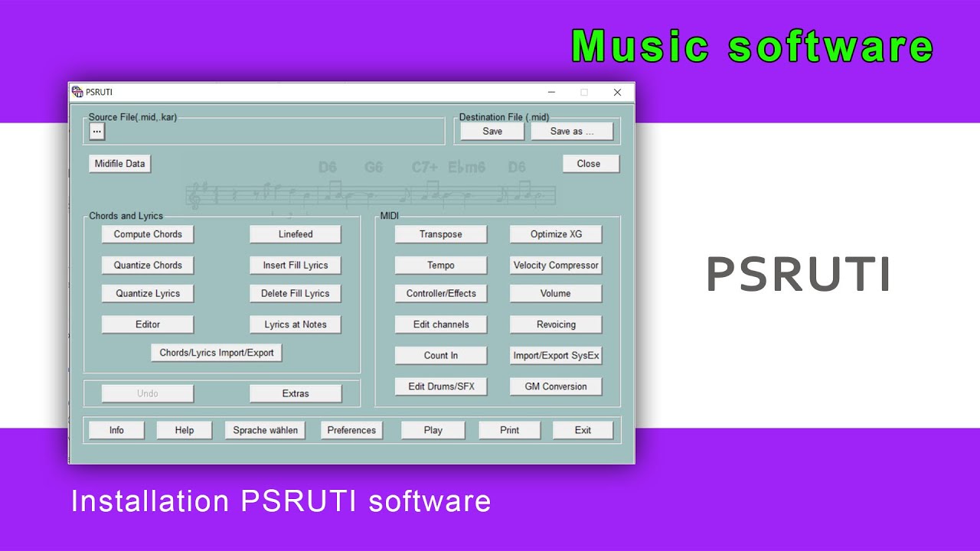980x551 pixels.
Task: Click the Print button
Action: (510, 430)
